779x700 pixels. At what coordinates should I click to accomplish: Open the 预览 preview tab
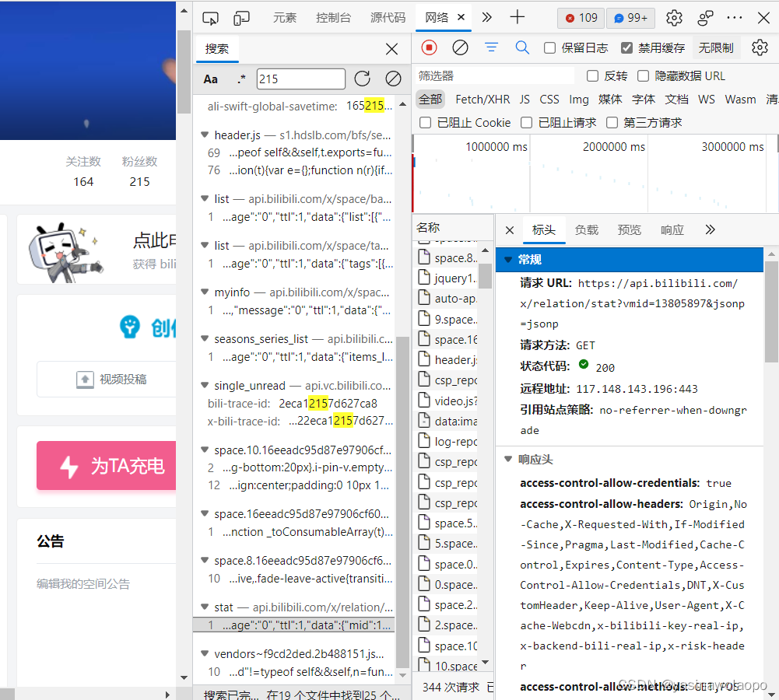(x=629, y=230)
